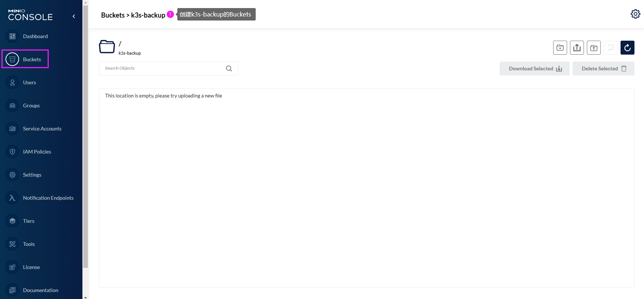Click the Rewind history icon button
Viewport: 644px width, 299px height.
pyautogui.click(x=611, y=48)
